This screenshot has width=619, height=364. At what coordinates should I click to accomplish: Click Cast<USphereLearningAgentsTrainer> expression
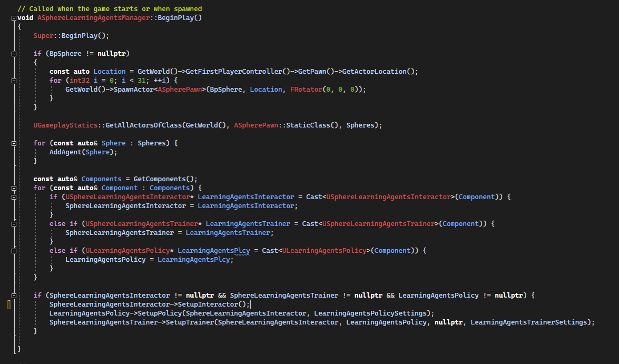pyautogui.click(x=392, y=223)
